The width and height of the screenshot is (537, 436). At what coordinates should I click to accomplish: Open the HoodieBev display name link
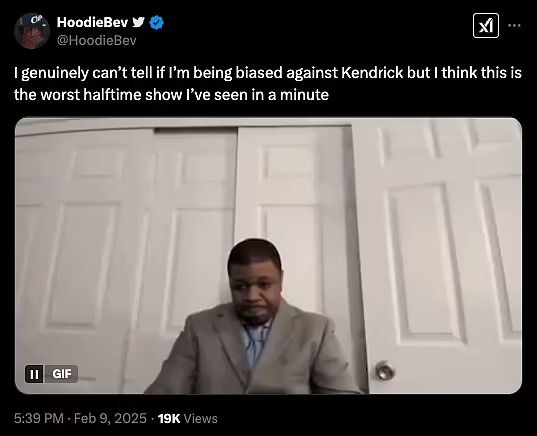click(x=92, y=22)
